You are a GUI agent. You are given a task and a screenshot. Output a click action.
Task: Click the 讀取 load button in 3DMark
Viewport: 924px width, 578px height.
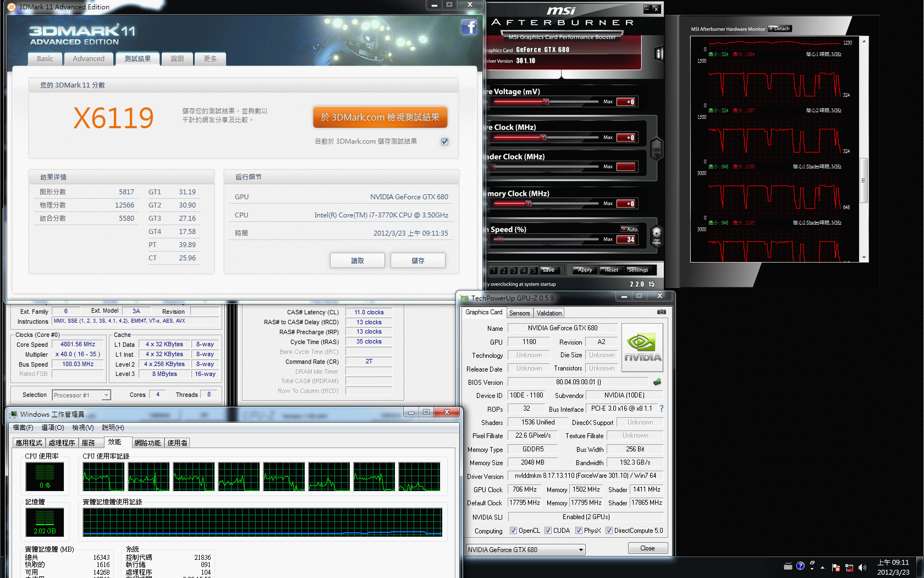pyautogui.click(x=358, y=260)
